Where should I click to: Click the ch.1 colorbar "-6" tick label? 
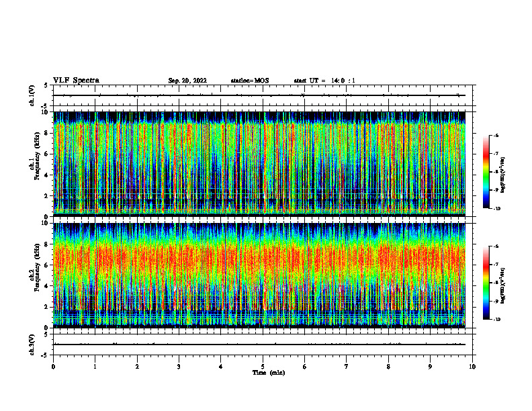(496, 135)
